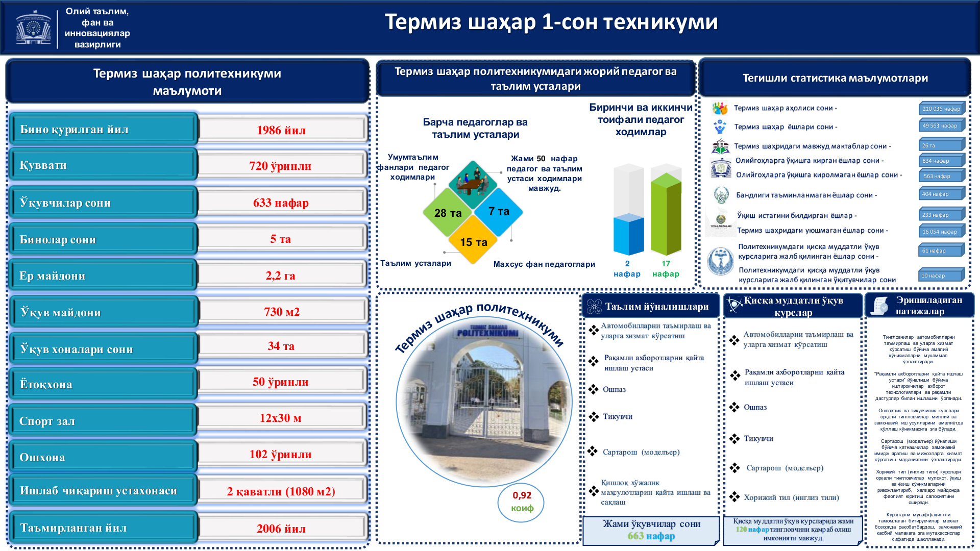
Task: Click the 720 ўринли value
Action: click(282, 165)
